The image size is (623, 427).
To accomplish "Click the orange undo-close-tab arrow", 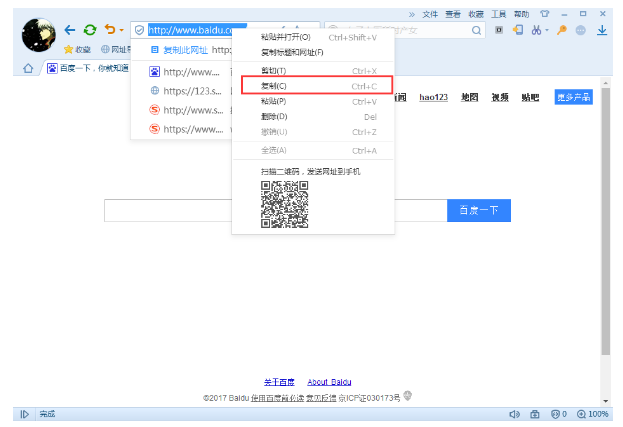I will [110, 29].
